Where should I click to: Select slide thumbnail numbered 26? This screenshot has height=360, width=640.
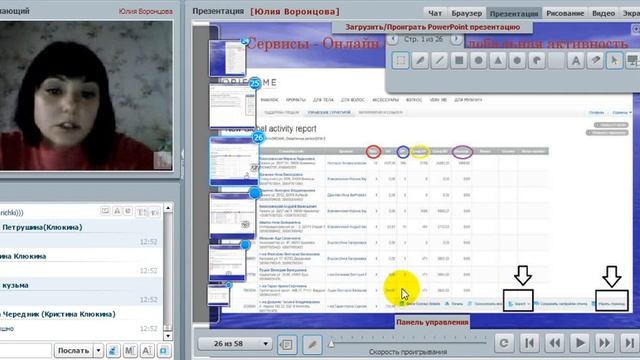point(234,160)
